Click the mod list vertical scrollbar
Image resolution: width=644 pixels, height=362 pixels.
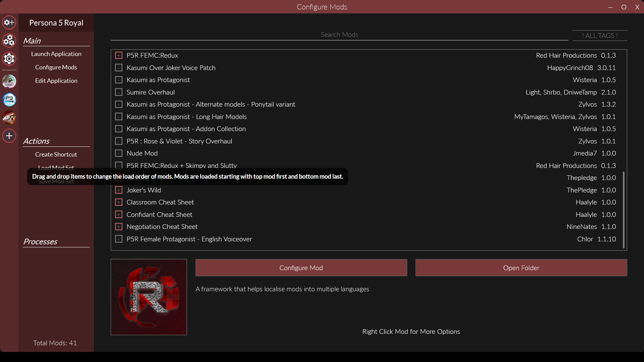[624, 210]
